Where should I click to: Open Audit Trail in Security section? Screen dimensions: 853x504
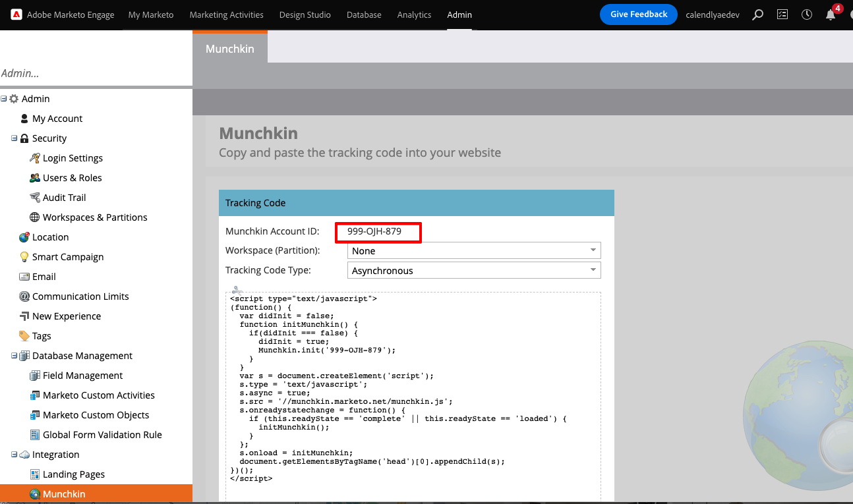[64, 198]
